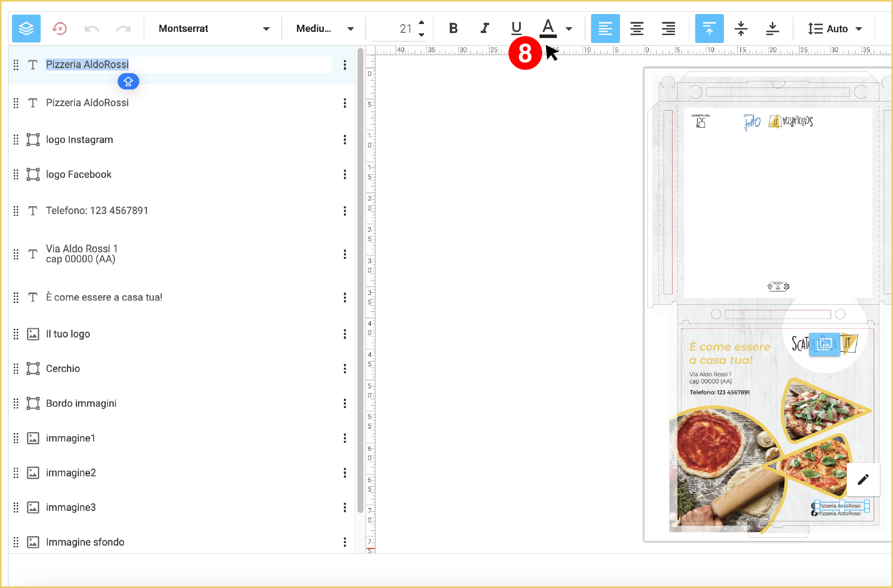The height and width of the screenshot is (588, 893).
Task: Enable right text alignment
Action: 668,28
